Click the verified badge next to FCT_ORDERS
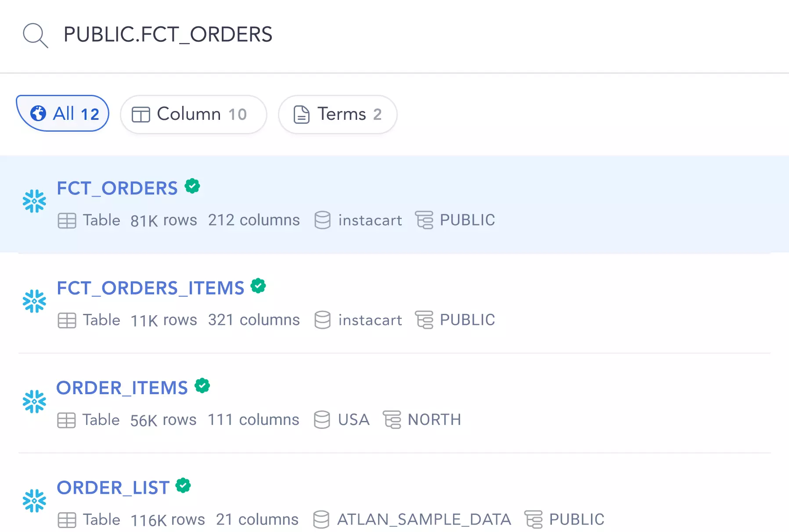 [192, 186]
